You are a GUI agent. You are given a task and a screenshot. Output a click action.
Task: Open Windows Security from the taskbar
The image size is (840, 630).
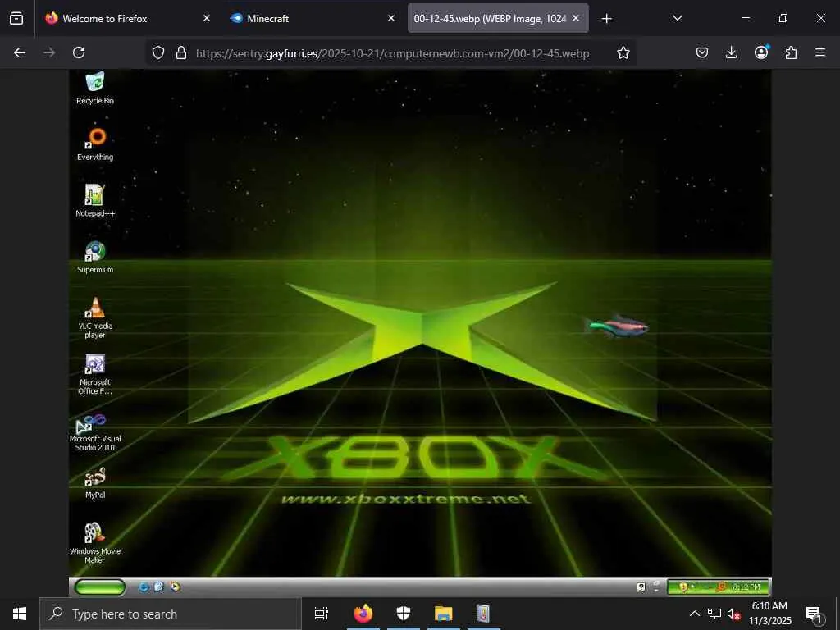[x=404, y=614]
